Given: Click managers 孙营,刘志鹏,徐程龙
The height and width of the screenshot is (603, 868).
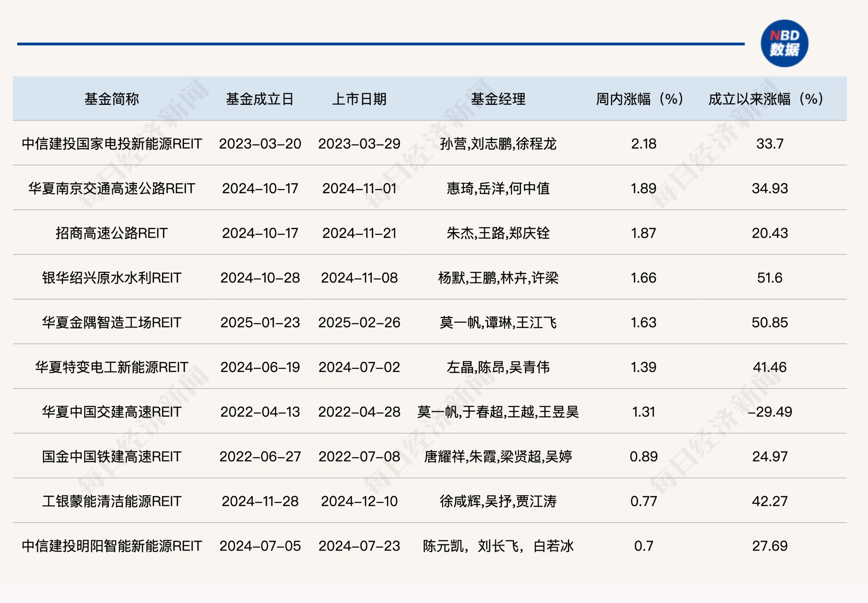Looking at the screenshot, I should [498, 144].
